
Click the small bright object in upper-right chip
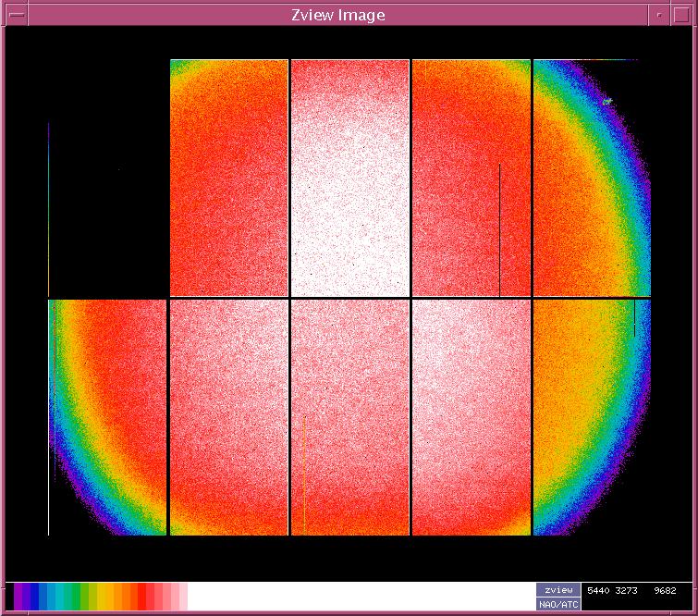607,101
